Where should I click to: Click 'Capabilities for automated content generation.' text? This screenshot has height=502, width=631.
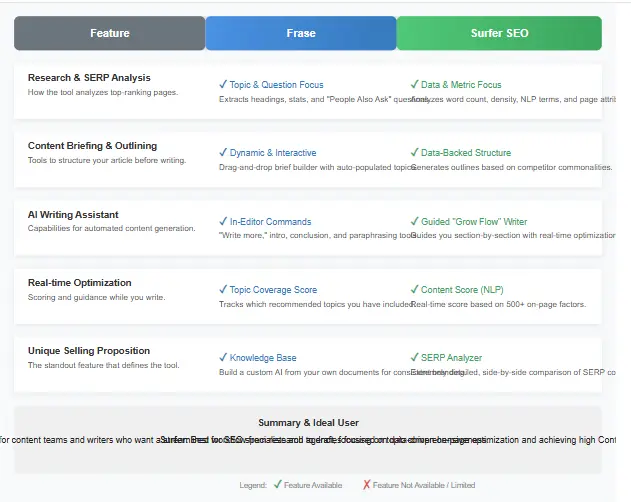pos(111,228)
